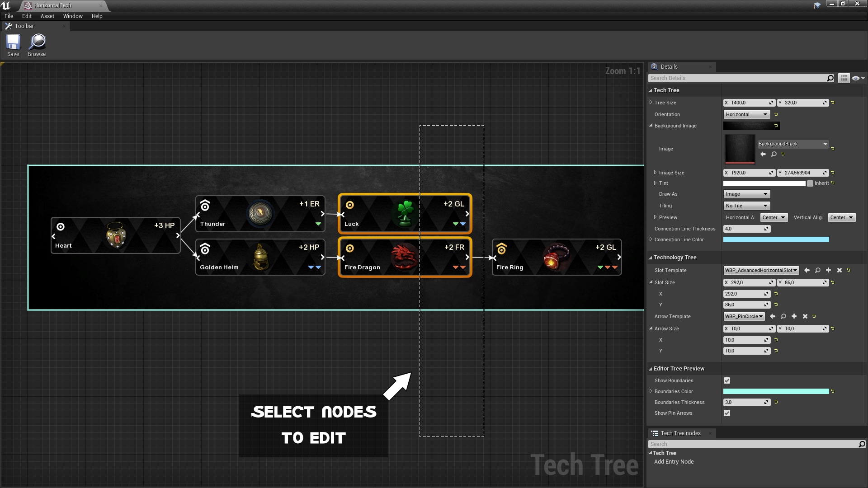Open the Orientation dropdown

(745, 114)
